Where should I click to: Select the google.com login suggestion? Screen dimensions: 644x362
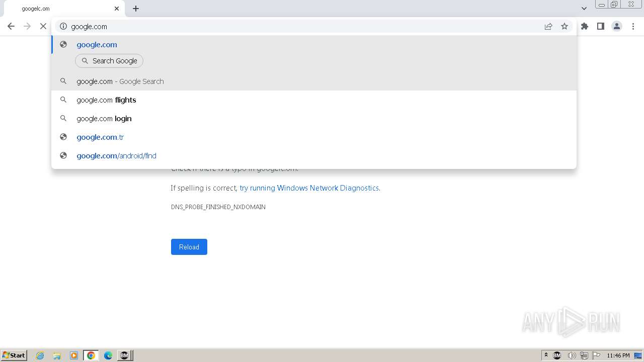click(314, 118)
